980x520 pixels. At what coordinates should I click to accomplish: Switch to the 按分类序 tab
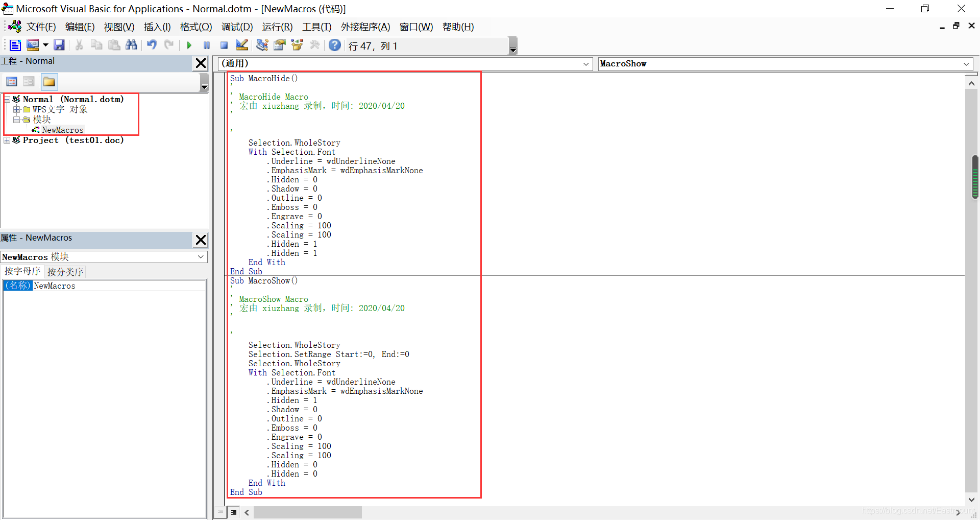(65, 272)
